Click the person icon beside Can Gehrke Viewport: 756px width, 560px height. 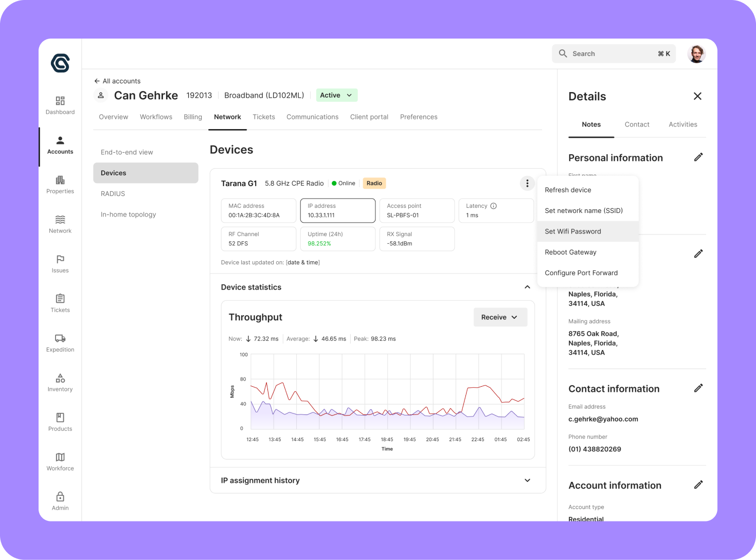pyautogui.click(x=101, y=95)
